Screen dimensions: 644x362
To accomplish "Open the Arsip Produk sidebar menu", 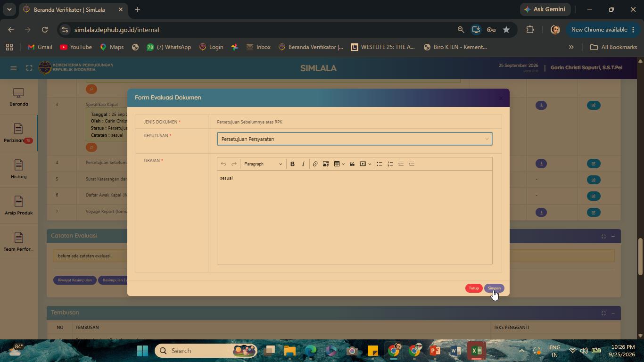I will [x=18, y=206].
